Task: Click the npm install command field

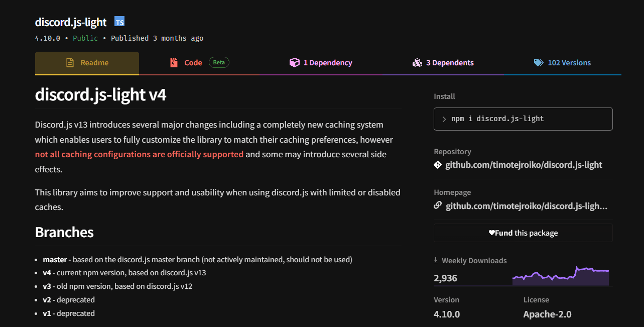Action: click(523, 119)
